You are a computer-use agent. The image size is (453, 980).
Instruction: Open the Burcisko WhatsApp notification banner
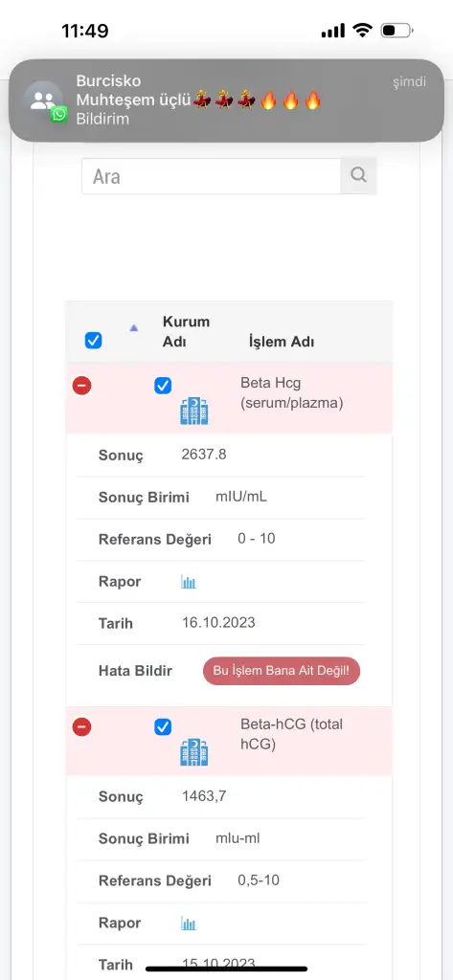pos(226,100)
